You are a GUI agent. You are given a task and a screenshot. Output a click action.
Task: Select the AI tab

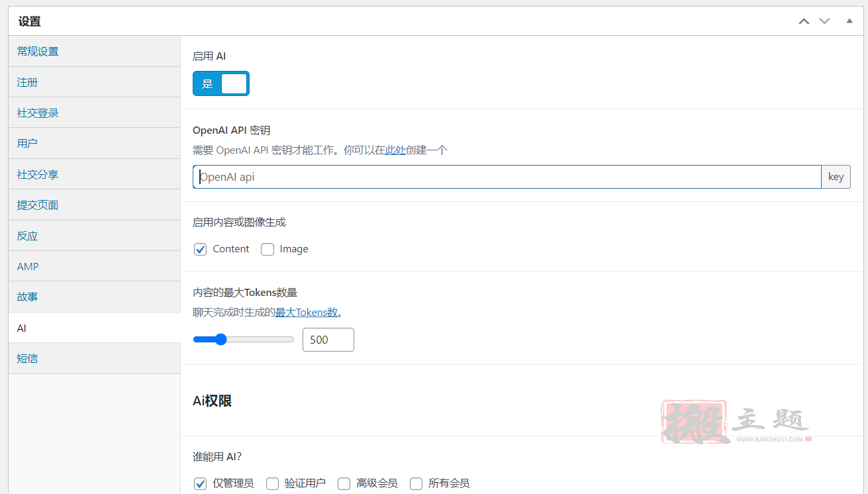[95, 328]
